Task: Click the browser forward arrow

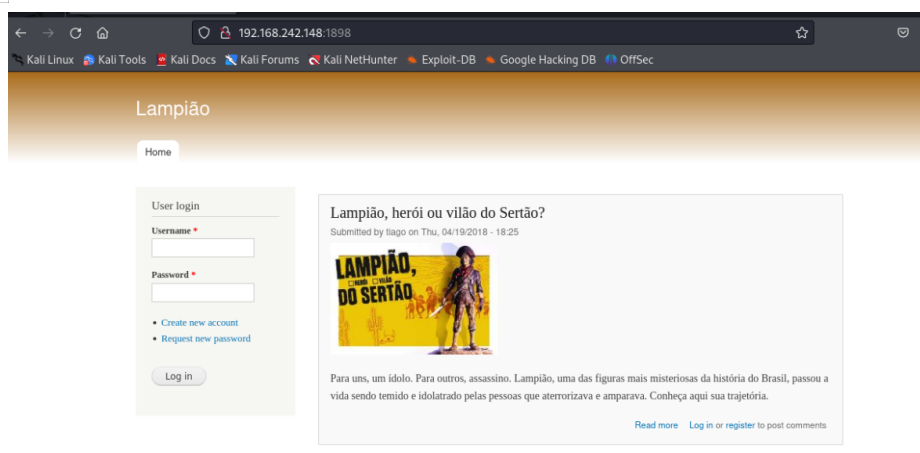Action: [48, 33]
